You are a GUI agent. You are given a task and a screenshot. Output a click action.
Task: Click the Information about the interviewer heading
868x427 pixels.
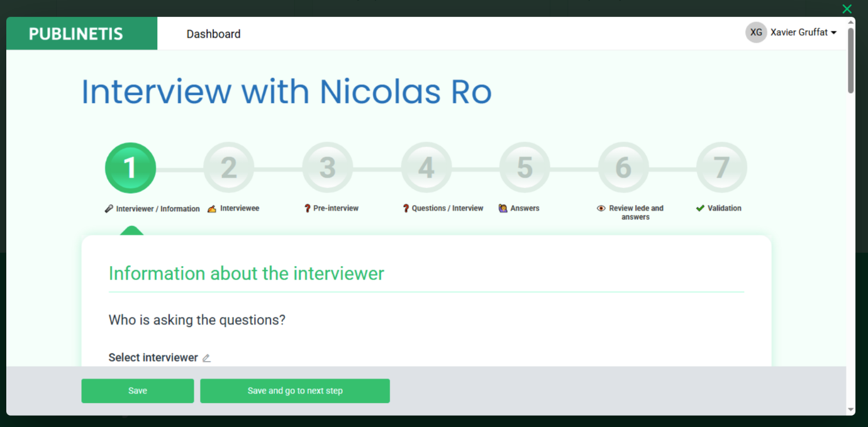247,274
